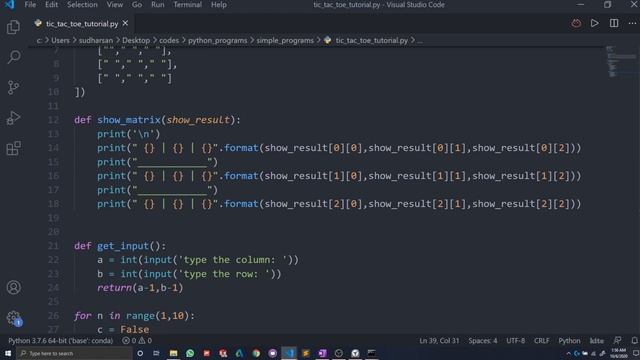Run the Python file with play button
This screenshot has width=640, height=360.
point(595,23)
